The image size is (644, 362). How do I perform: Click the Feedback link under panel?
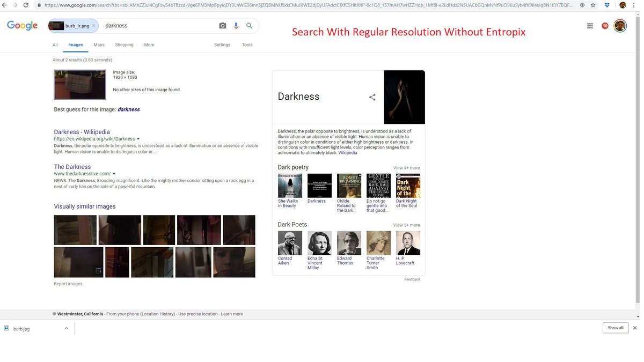click(412, 279)
